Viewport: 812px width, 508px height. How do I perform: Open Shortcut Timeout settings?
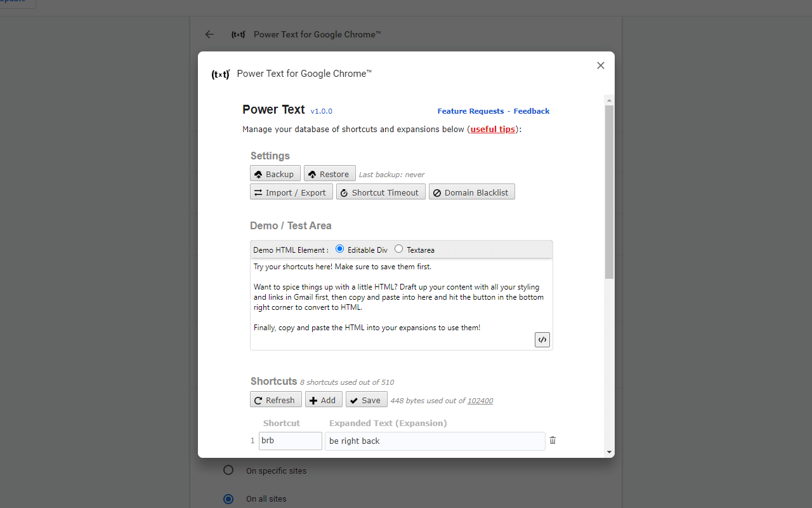(x=381, y=192)
